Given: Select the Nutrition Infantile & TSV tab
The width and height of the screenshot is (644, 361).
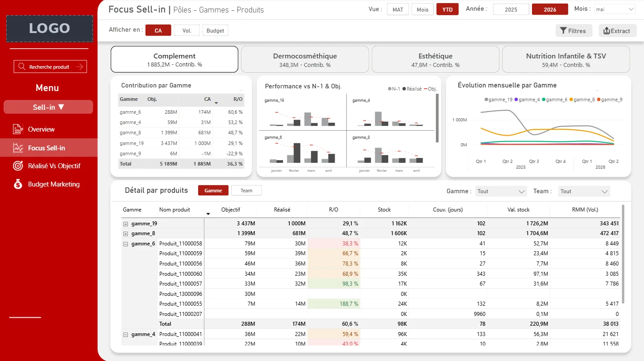Looking at the screenshot, I should click(566, 59).
